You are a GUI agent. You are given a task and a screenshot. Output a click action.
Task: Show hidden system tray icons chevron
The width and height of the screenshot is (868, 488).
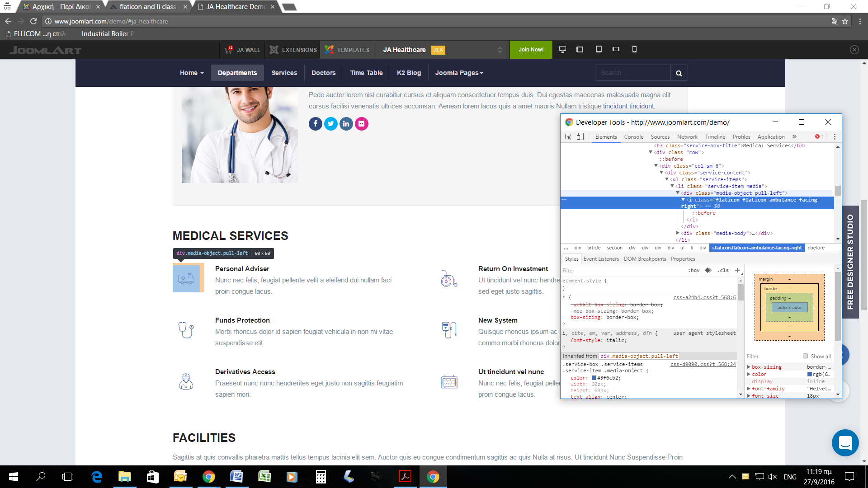click(732, 477)
